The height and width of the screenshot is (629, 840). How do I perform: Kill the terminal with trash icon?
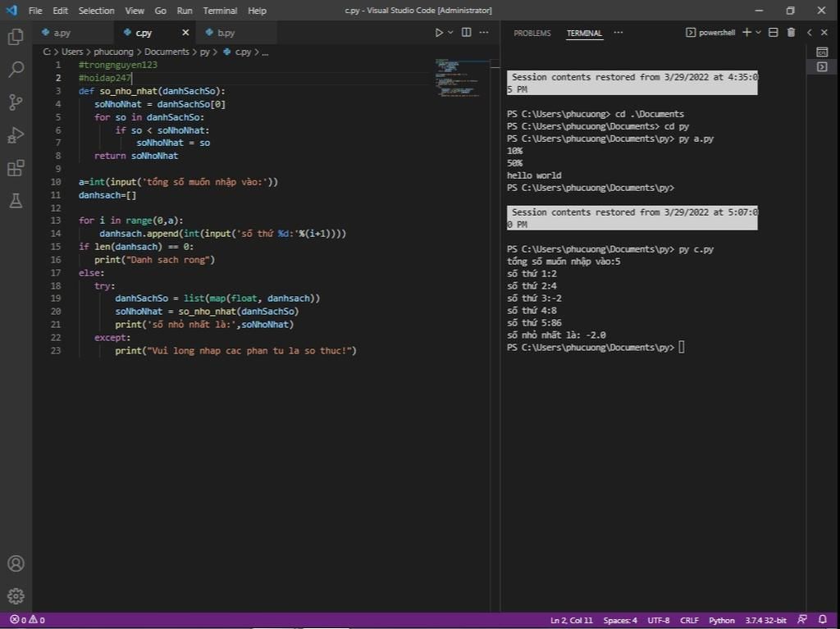point(791,33)
